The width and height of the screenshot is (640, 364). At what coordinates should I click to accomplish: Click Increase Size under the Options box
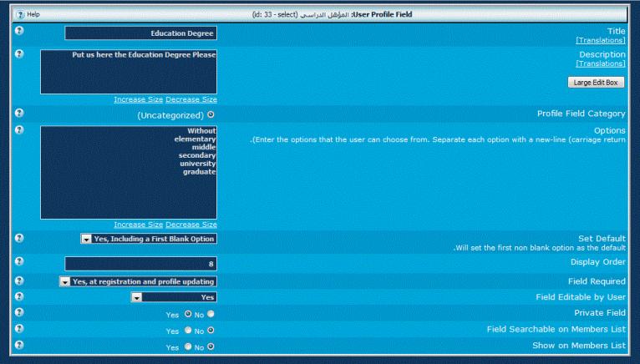pyautogui.click(x=139, y=224)
